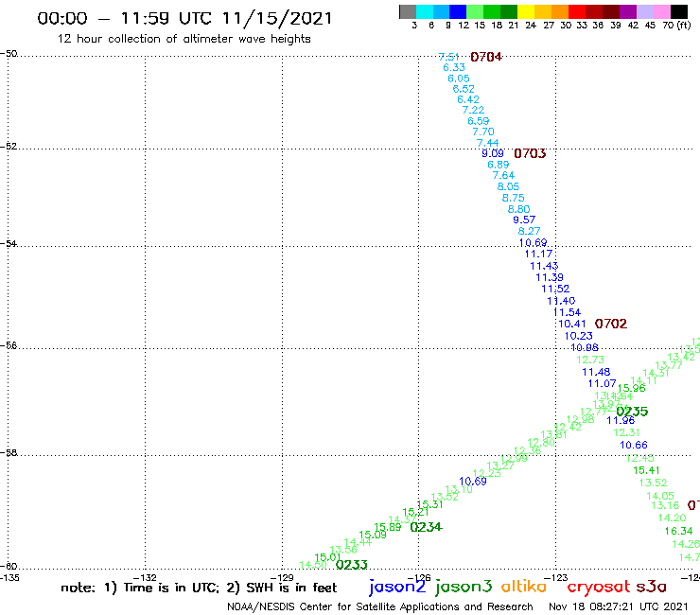The image size is (700, 615).
Task: Click the lavender 45 ft legend swatch
Action: tap(644, 12)
